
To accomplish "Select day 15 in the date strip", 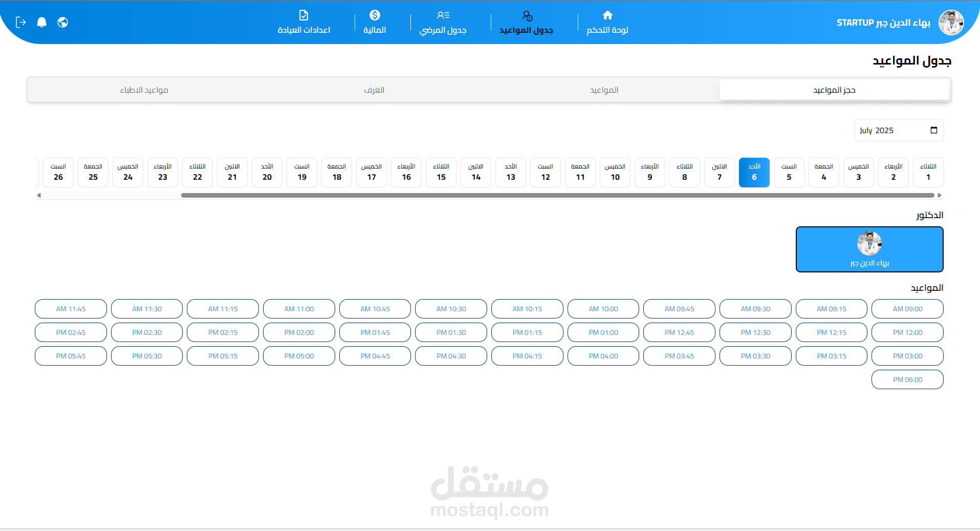I will click(x=441, y=173).
